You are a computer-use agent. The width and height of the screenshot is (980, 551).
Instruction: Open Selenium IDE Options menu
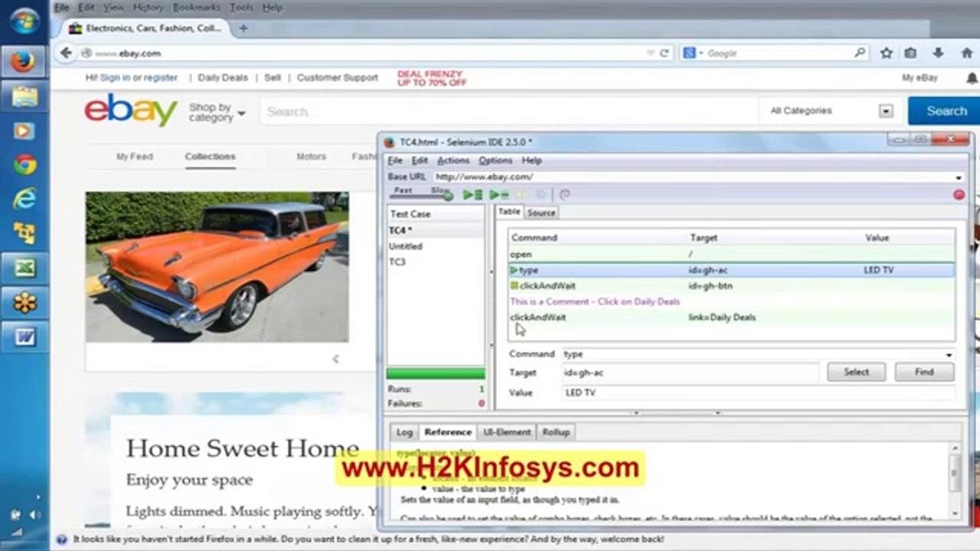[495, 161]
